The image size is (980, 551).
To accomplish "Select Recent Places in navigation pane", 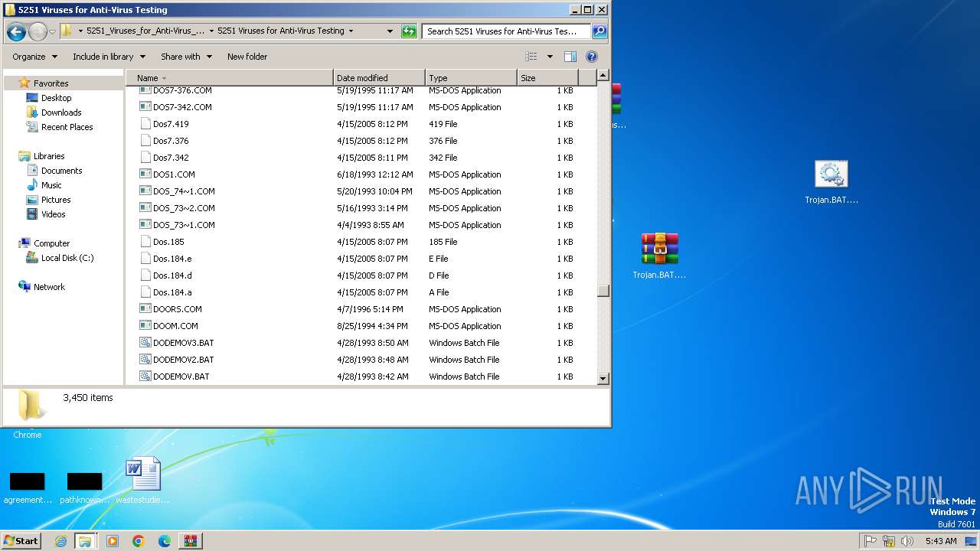I will pos(67,127).
